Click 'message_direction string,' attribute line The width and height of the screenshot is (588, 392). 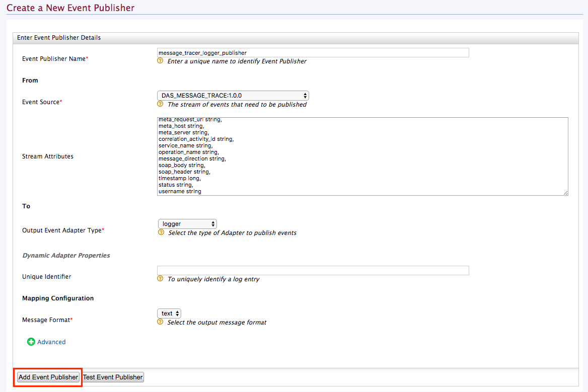192,159
